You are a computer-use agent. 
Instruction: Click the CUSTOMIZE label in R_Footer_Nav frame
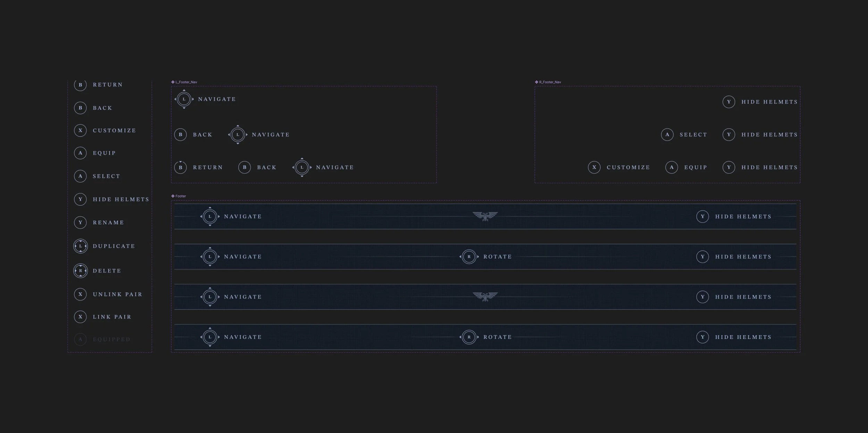point(628,167)
